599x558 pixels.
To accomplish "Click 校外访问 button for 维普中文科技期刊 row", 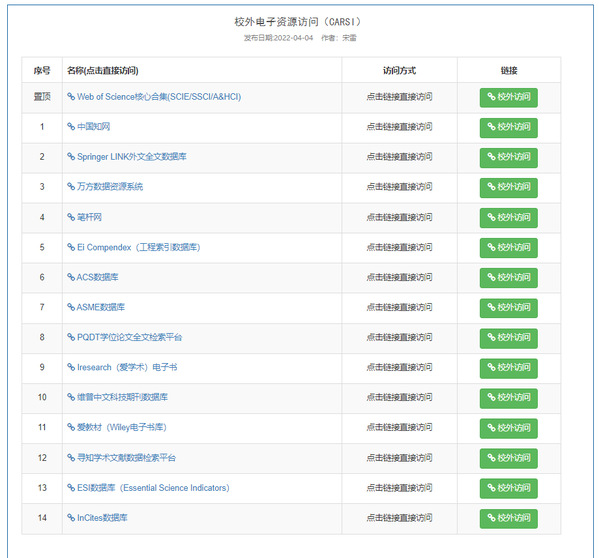I will point(508,398).
